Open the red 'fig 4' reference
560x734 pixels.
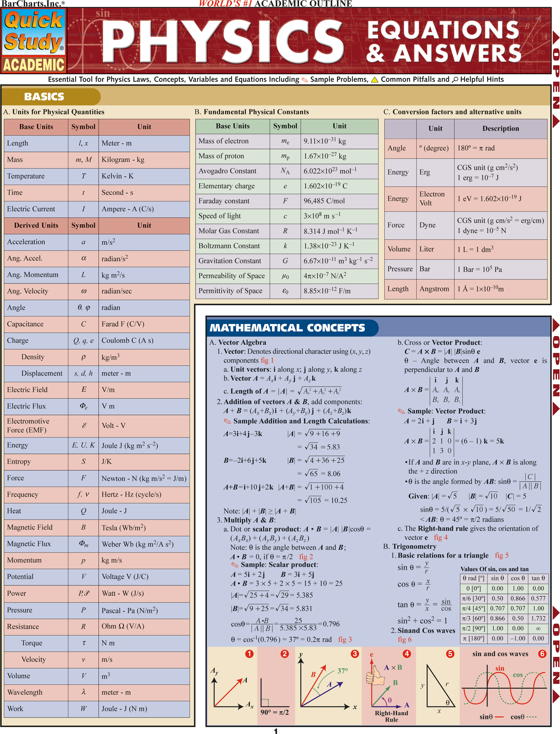441,537
